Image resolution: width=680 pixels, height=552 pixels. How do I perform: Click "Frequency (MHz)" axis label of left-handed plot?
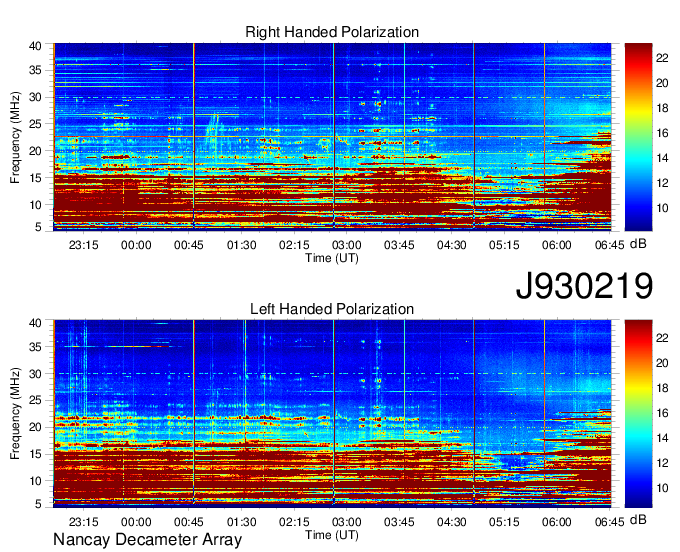[x=15, y=414]
